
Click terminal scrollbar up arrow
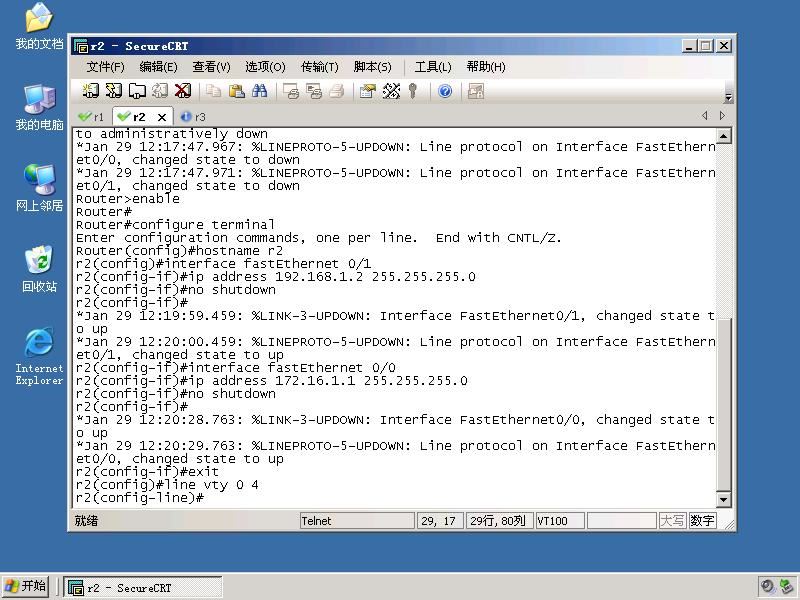(x=723, y=136)
